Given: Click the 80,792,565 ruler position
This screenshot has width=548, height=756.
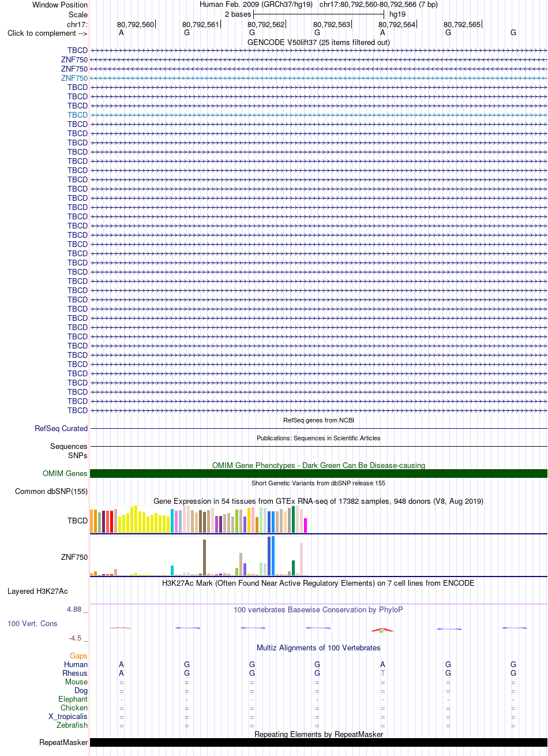Looking at the screenshot, I should click(462, 25).
